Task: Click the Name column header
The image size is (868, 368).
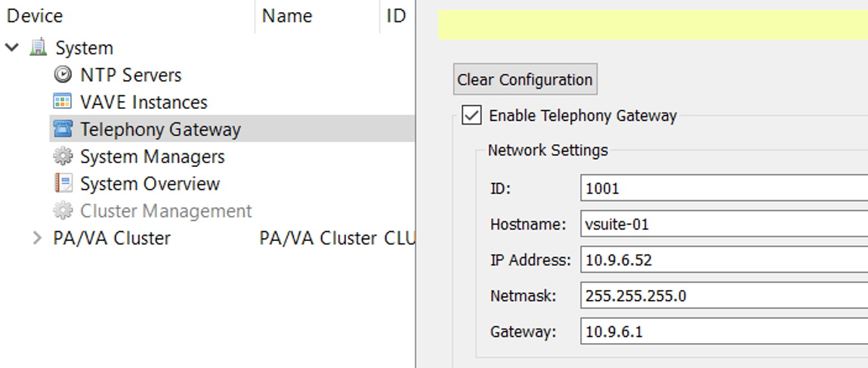Action: tap(287, 16)
